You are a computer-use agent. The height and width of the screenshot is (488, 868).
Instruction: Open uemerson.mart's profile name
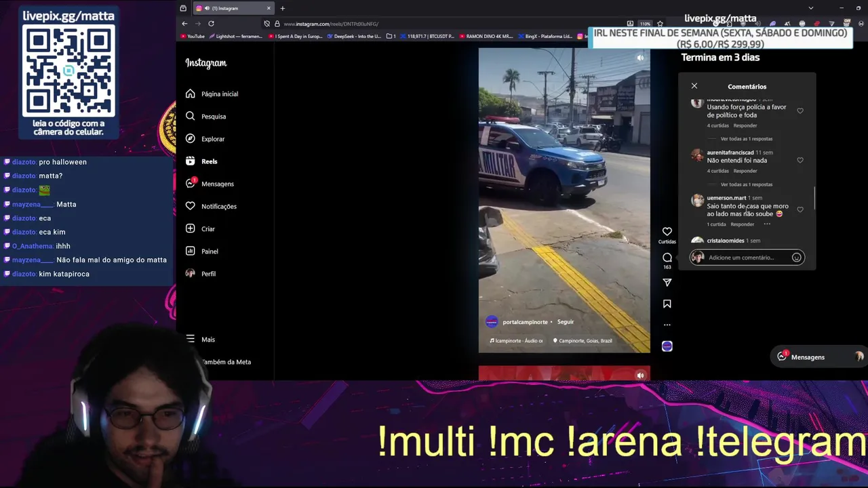(x=726, y=198)
